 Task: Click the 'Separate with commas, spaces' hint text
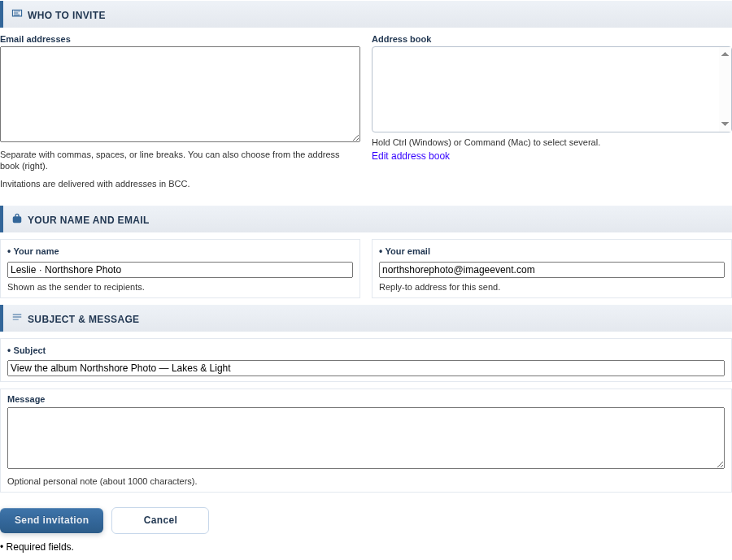pos(169,160)
